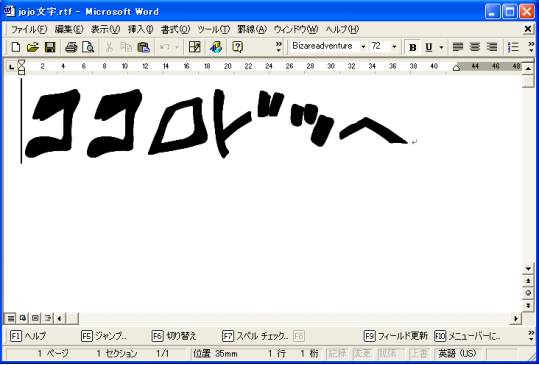This screenshot has height=365, width=539.
Task: Open the ヘルプ(H) menu
Action: pyautogui.click(x=342, y=30)
